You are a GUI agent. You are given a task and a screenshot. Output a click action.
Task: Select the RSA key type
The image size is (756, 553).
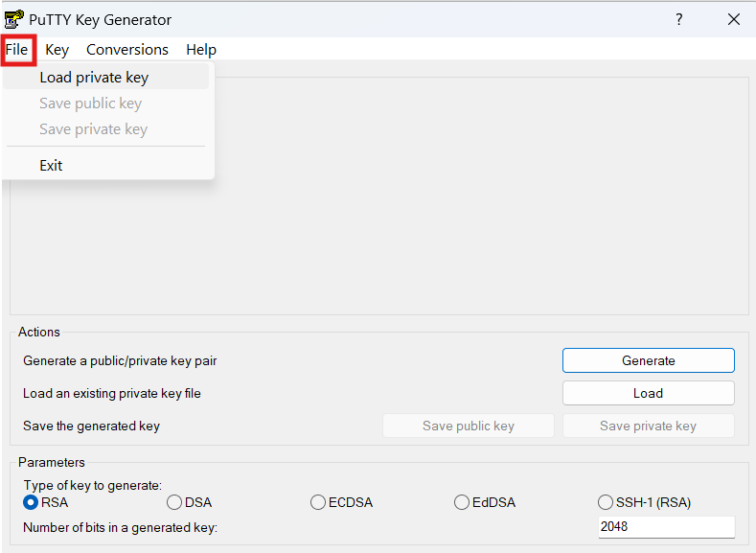tap(46, 502)
